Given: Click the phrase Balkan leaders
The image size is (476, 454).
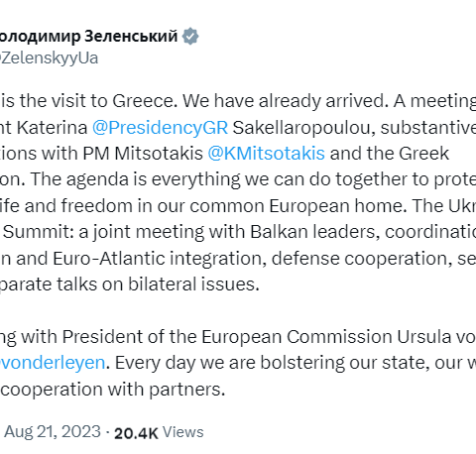Looking at the screenshot, I should click(x=314, y=232).
